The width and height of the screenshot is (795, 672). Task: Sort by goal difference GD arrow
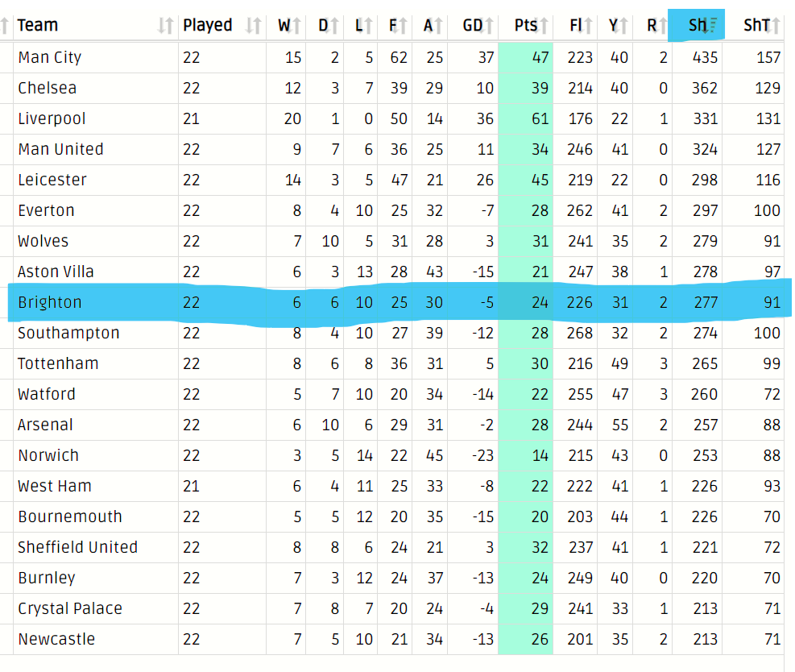click(489, 25)
